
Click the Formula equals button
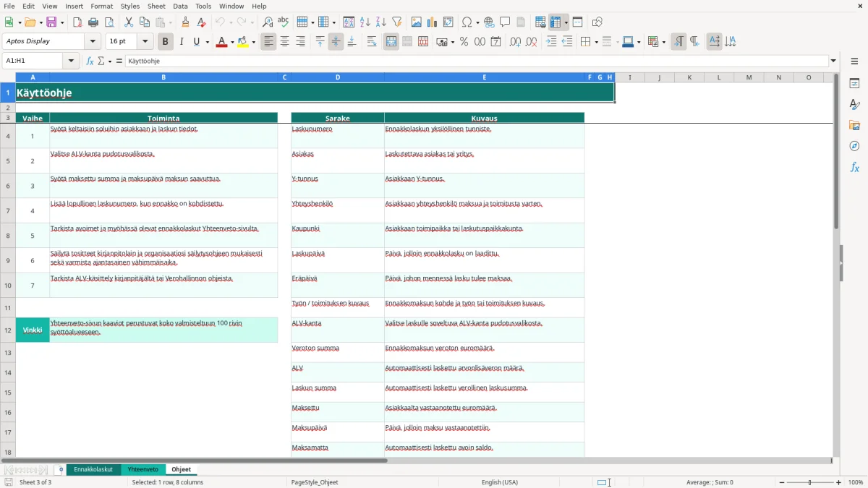click(x=119, y=61)
